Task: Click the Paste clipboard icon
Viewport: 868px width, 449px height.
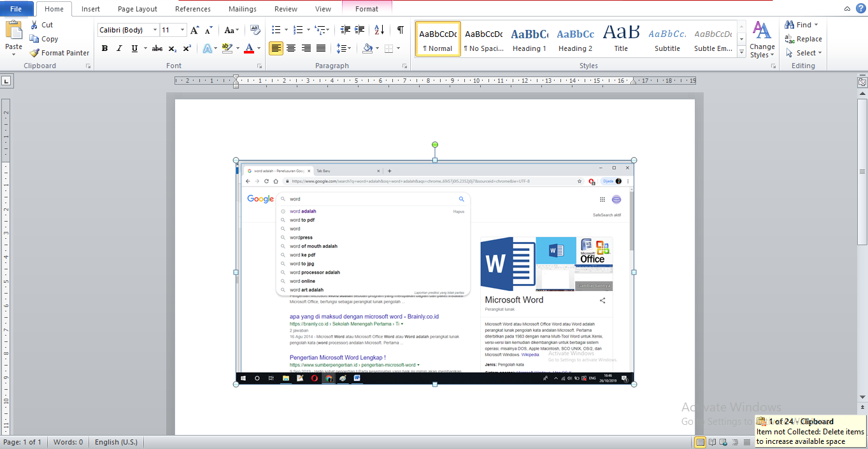Action: [13, 29]
